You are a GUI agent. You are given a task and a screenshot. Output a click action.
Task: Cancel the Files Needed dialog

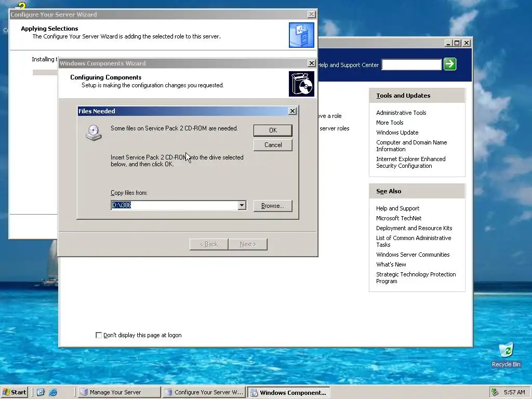[x=273, y=145]
